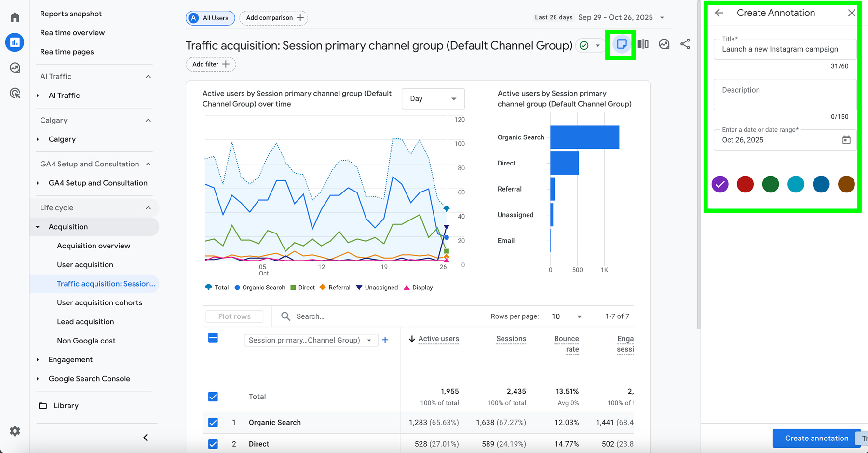Open the Acquisition overview report
Viewport: 868px width, 453px height.
pyautogui.click(x=94, y=246)
